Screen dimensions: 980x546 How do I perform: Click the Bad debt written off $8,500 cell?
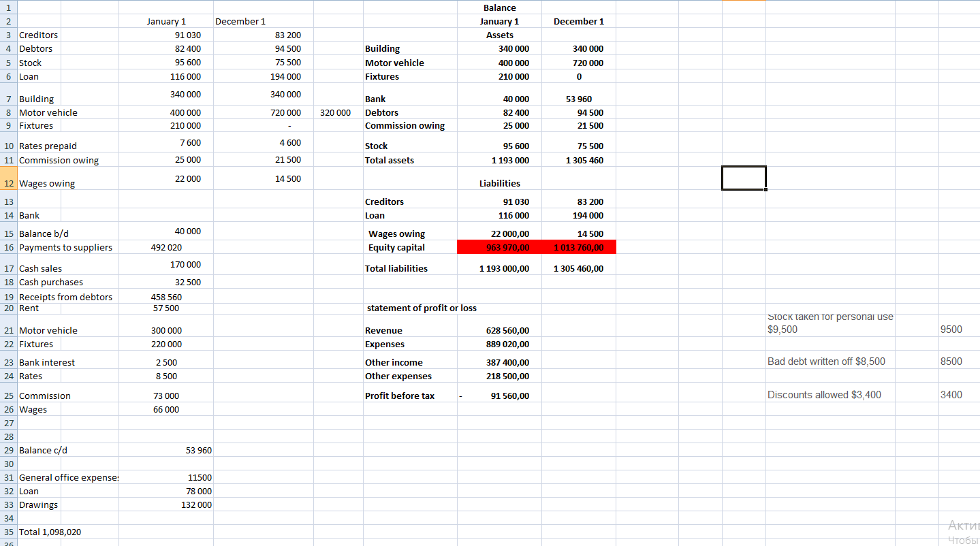pos(826,361)
